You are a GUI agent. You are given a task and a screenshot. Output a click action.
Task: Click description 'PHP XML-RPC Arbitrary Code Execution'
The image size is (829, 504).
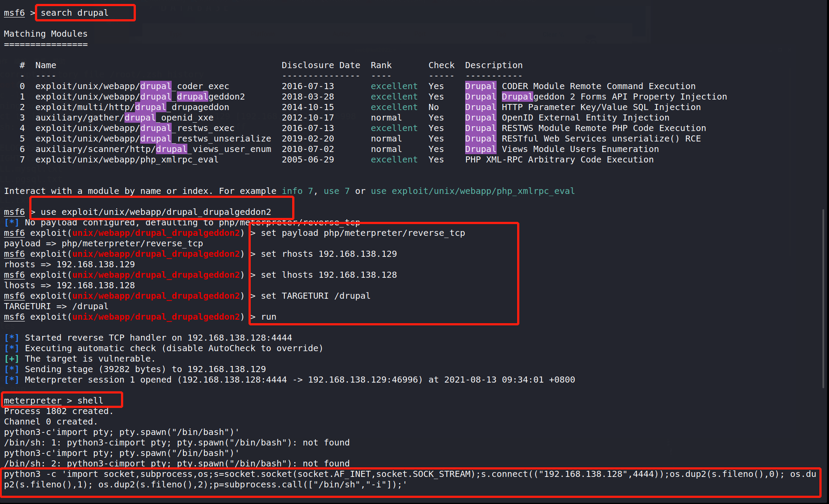tap(559, 159)
